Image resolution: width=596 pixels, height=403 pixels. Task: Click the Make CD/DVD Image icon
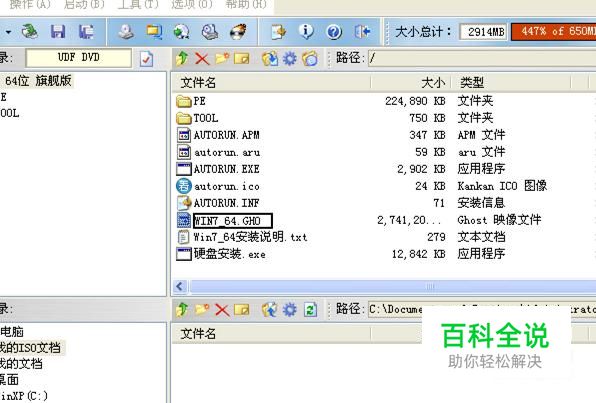coord(126,32)
